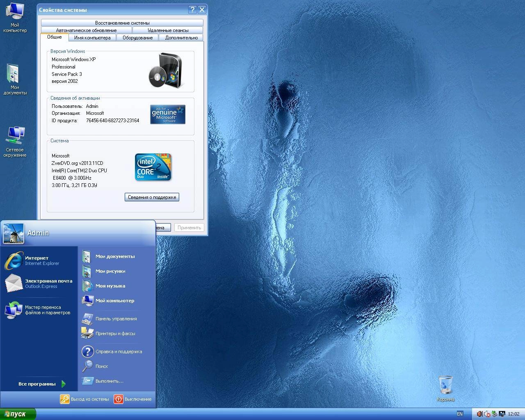Screen dimensions: 525x420
Task: Open the Recycle Bin (Корзина) icon
Action: [445, 388]
